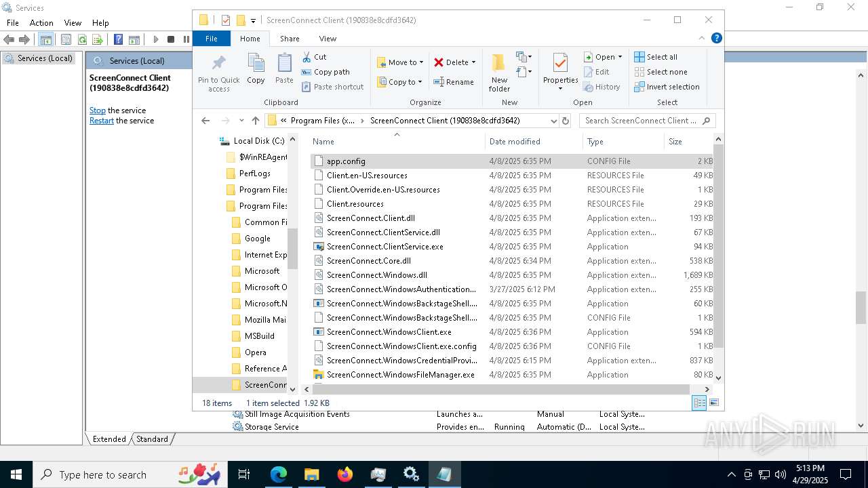This screenshot has height=488, width=868.
Task: Open Microsoft Edge from the taskbar
Action: [x=279, y=474]
